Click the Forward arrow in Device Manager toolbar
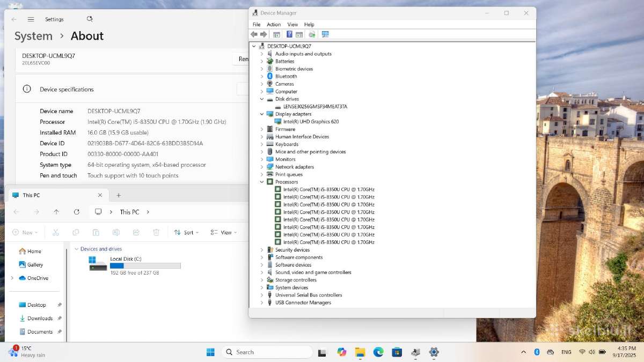Image resolution: width=644 pixels, height=362 pixels. (264, 34)
